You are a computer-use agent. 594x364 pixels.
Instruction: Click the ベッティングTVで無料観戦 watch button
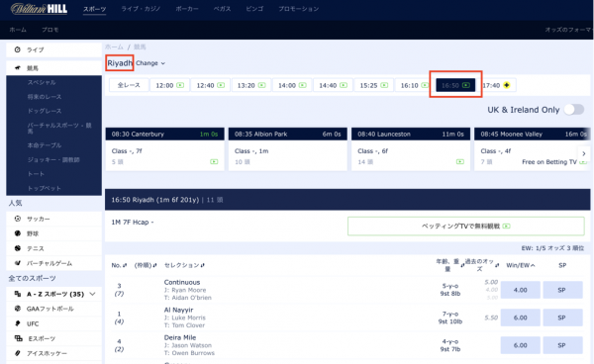[466, 226]
